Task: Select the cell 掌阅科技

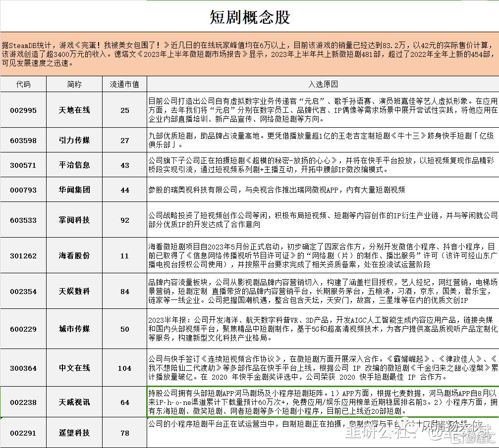Action: [x=74, y=220]
